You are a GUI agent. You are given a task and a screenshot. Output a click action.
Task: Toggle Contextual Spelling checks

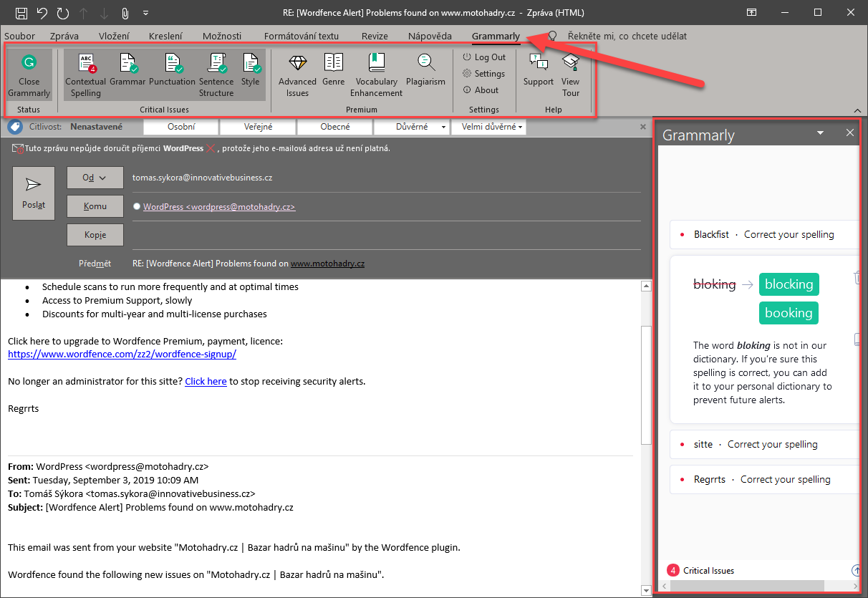click(x=86, y=76)
